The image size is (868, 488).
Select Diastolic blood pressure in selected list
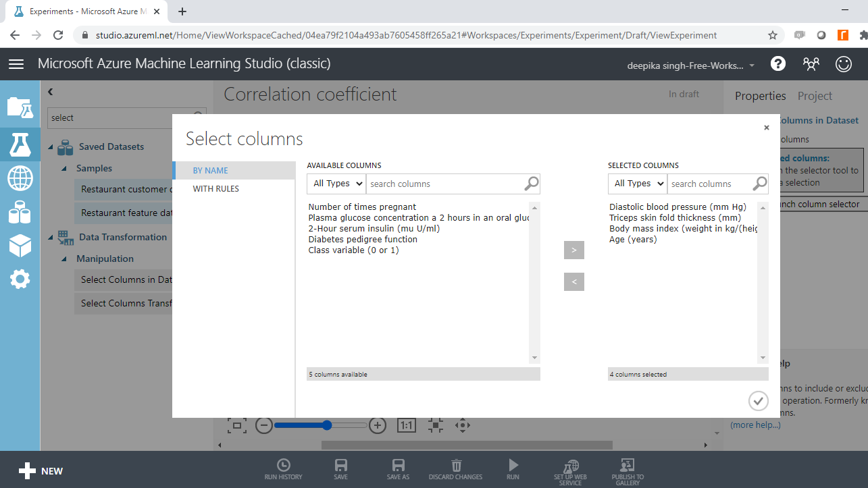678,207
